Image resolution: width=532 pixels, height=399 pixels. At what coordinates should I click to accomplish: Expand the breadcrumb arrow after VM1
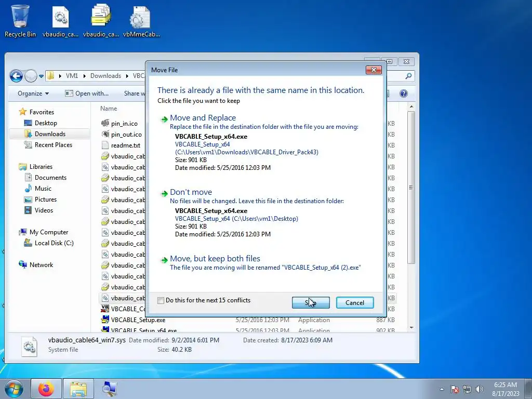point(84,76)
